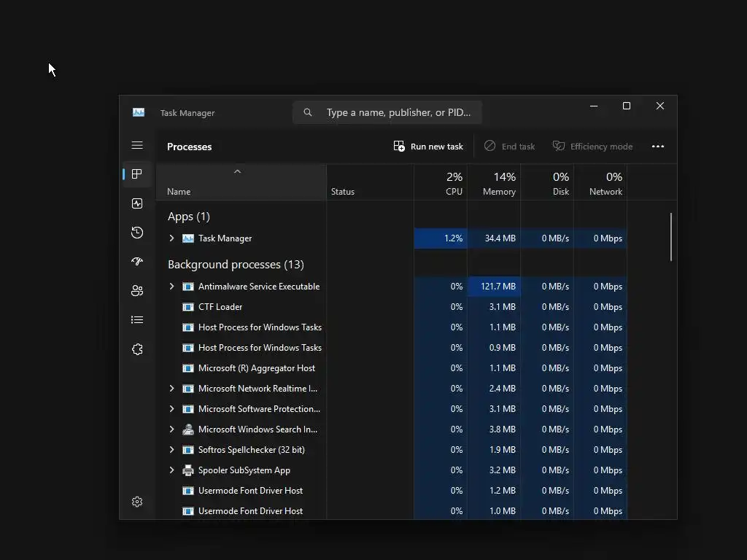Screen dimensions: 747x560
Task: Open the Performance sidebar icon
Action: pyautogui.click(x=137, y=204)
